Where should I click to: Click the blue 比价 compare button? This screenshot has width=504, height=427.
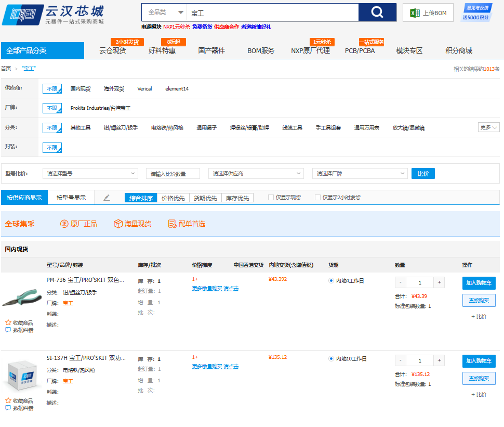pyautogui.click(x=423, y=173)
